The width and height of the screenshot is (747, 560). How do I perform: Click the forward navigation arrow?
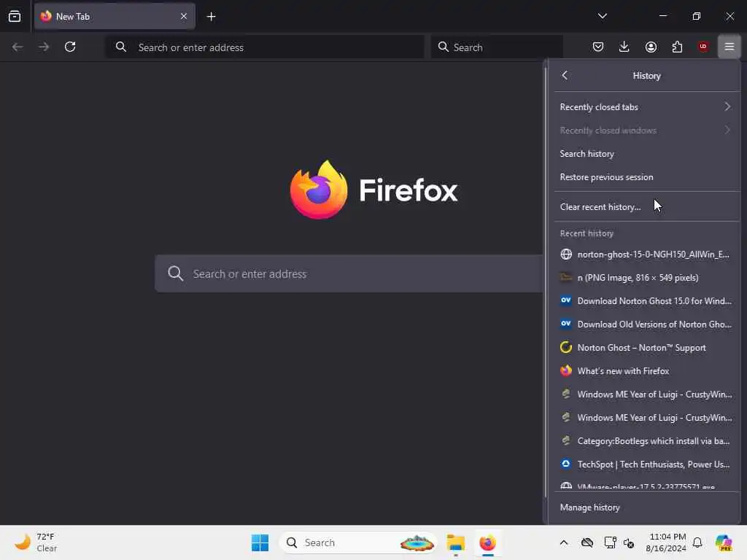tap(43, 47)
